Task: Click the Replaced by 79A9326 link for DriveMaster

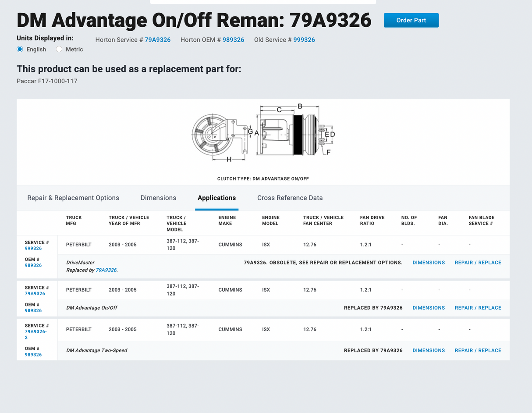Action: (x=106, y=270)
